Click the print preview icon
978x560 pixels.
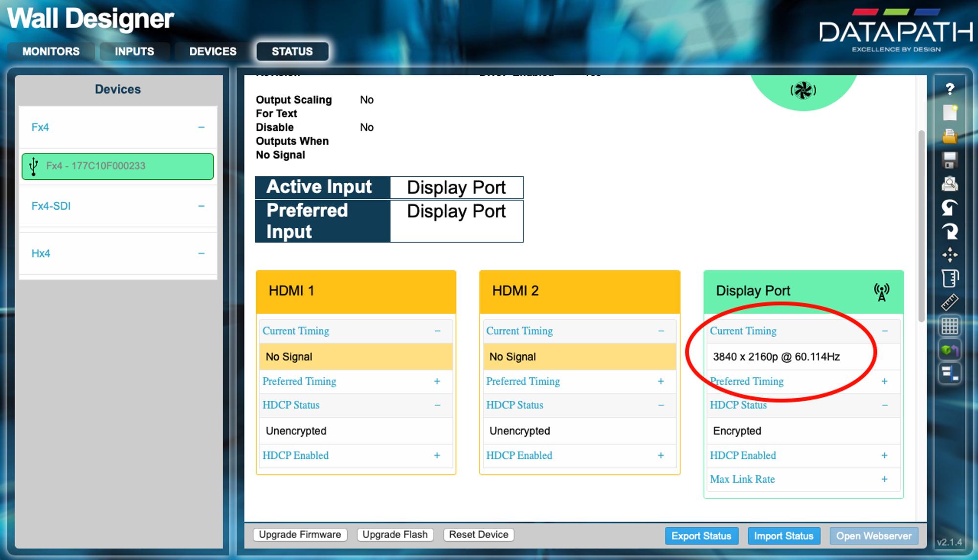(x=950, y=184)
